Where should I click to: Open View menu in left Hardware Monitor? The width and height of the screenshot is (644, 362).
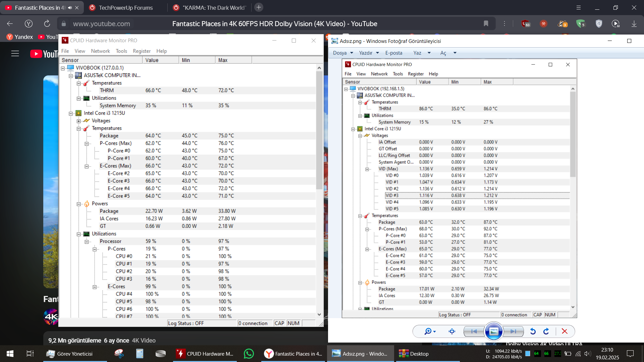pyautogui.click(x=80, y=51)
